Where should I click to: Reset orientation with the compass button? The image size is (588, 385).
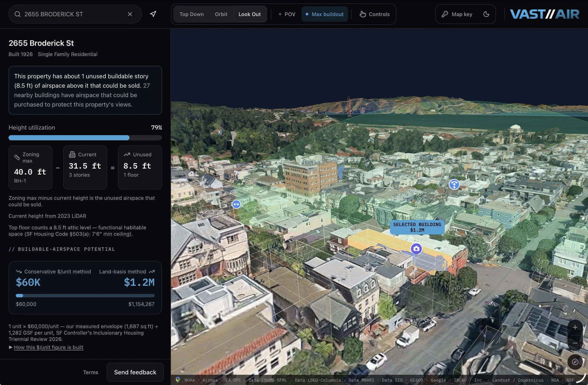575,362
